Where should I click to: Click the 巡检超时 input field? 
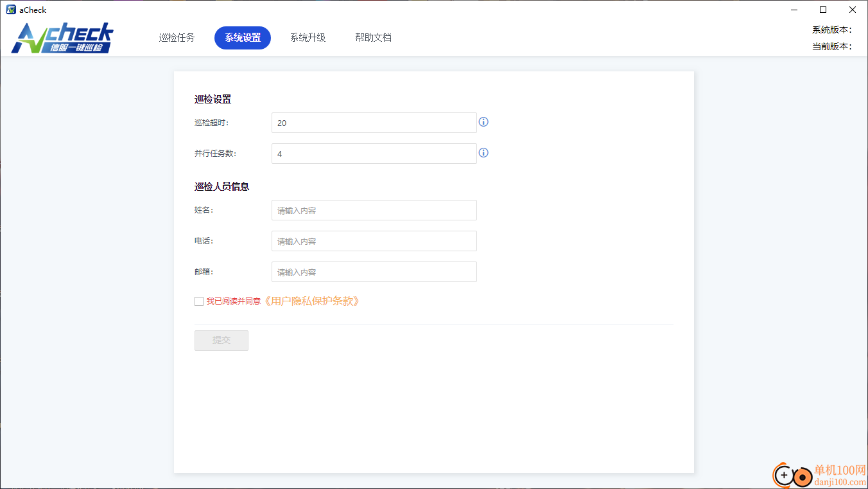pyautogui.click(x=374, y=123)
